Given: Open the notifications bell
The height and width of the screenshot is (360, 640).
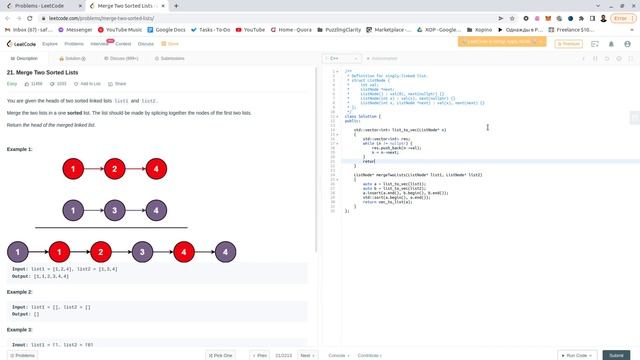Looking at the screenshot, I should click(611, 44).
